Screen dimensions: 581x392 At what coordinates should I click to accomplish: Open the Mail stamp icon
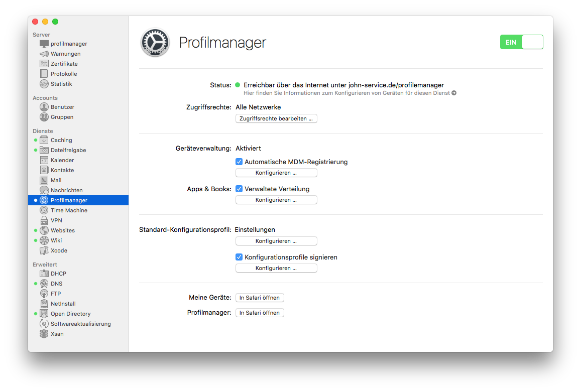pos(44,180)
